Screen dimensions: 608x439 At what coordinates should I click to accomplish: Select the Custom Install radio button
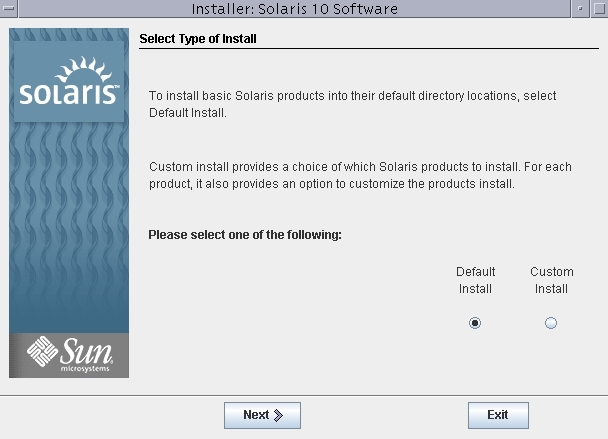551,323
